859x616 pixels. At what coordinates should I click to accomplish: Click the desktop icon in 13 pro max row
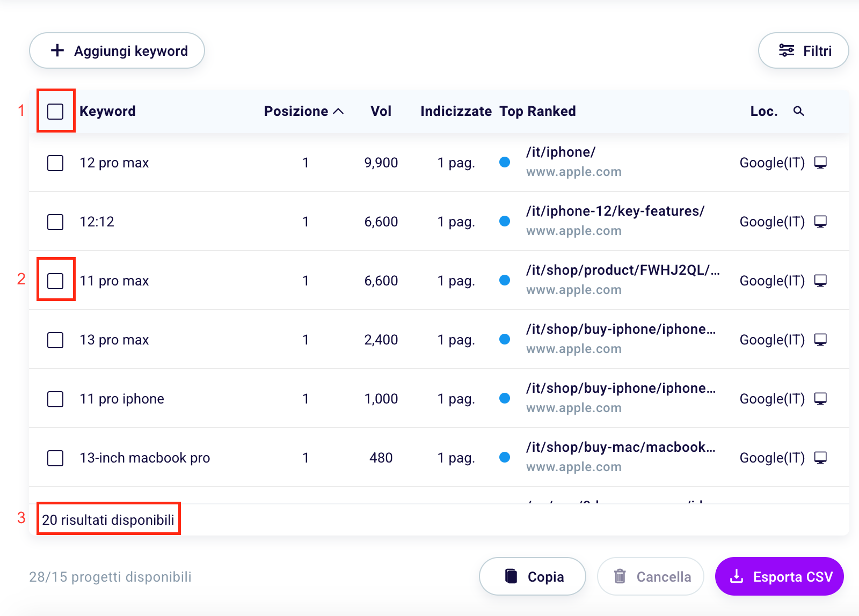click(x=820, y=340)
